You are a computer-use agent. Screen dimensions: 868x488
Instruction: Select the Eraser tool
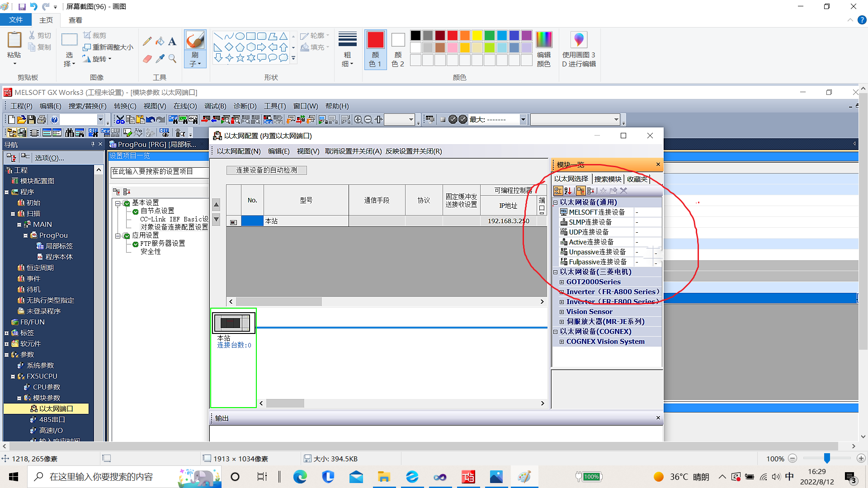pos(147,59)
